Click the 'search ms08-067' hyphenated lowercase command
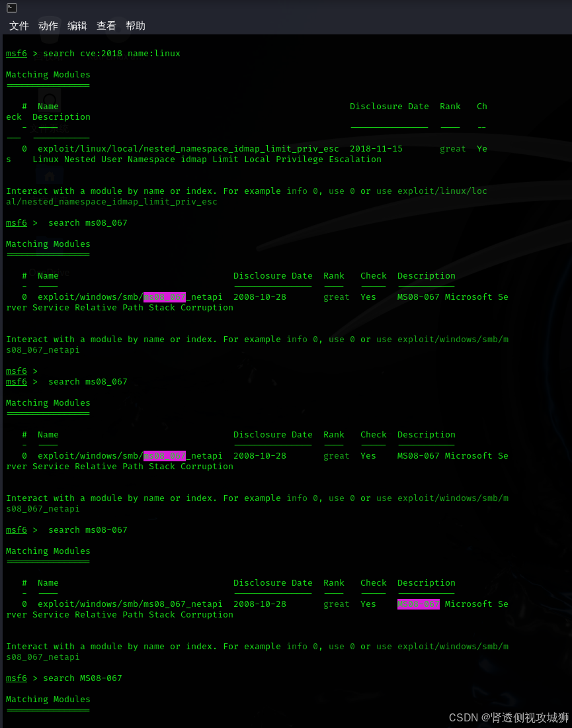The image size is (572, 728). 88,529
